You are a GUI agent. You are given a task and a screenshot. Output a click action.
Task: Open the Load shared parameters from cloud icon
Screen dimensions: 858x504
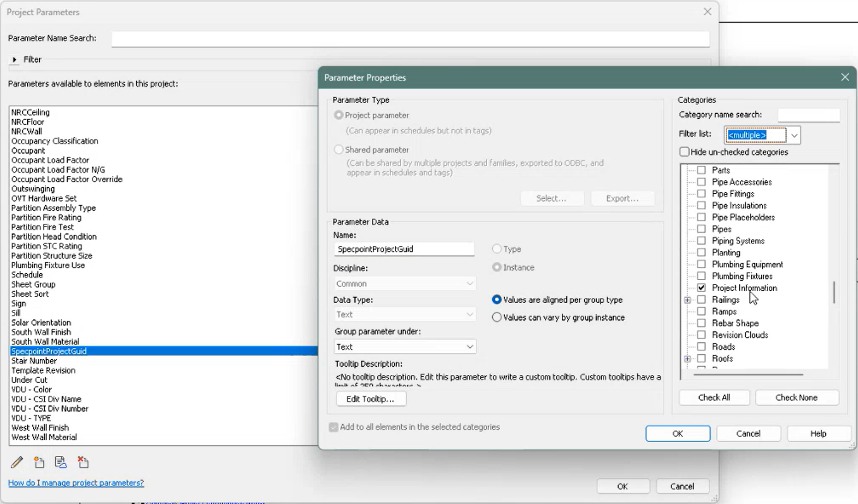click(x=60, y=462)
